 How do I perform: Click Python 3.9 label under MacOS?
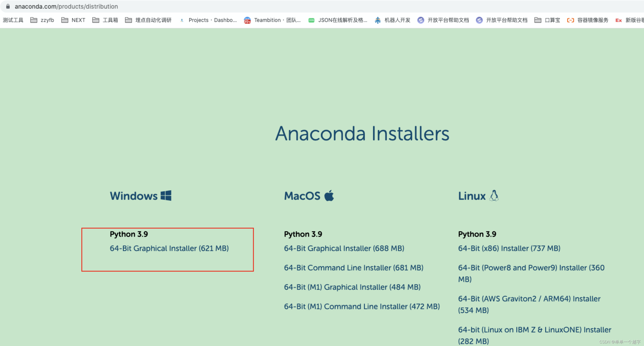click(303, 234)
